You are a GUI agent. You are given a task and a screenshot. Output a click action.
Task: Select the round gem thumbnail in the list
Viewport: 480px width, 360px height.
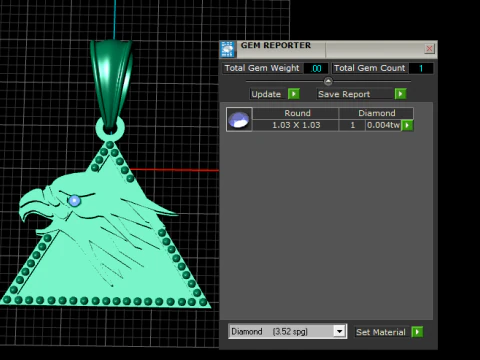point(239,119)
